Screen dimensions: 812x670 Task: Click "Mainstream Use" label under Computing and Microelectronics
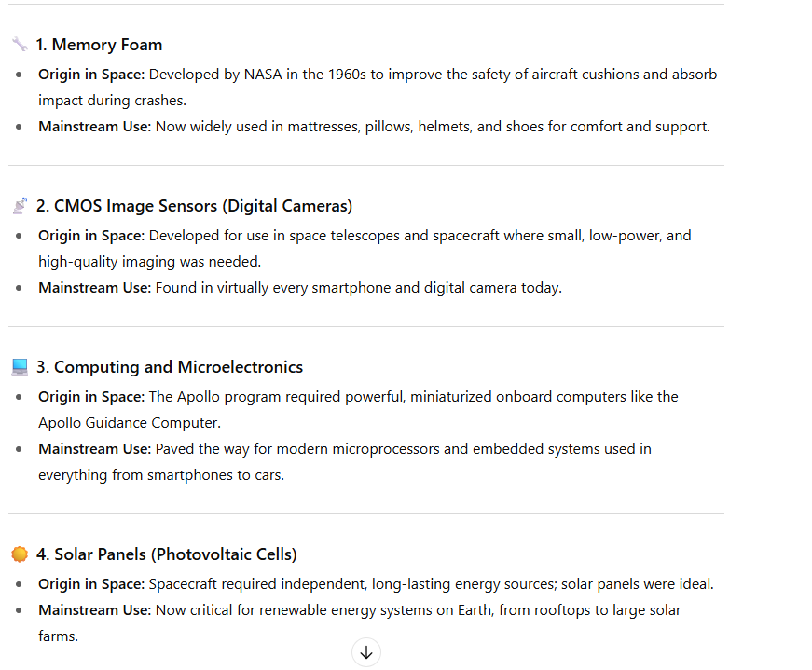pos(94,449)
